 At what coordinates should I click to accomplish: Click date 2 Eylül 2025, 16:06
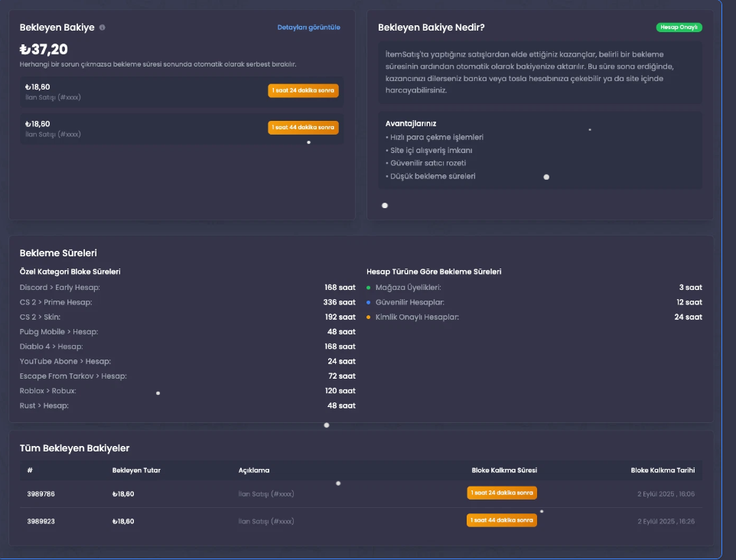(666, 493)
